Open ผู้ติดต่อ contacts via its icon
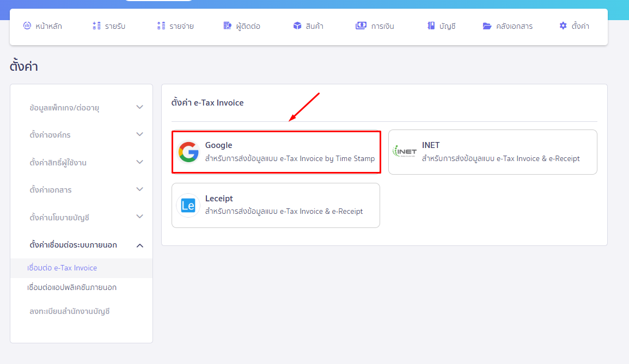The image size is (629, 364). tap(228, 25)
